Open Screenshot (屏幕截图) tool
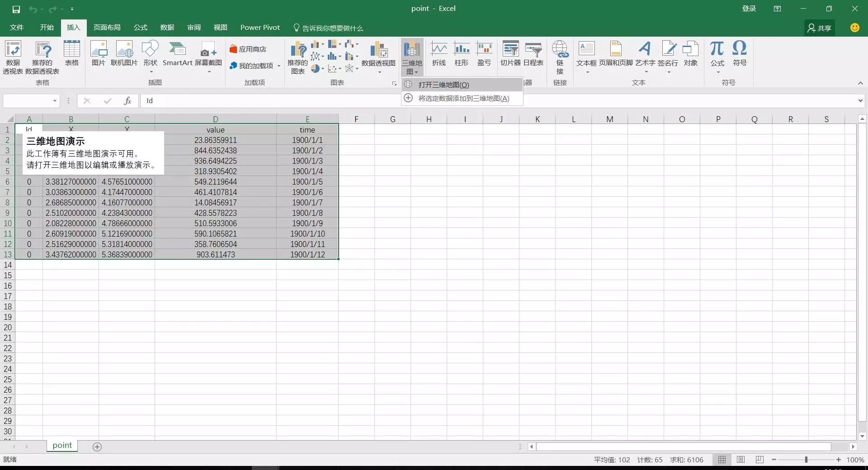868x470 pixels. coord(208,57)
